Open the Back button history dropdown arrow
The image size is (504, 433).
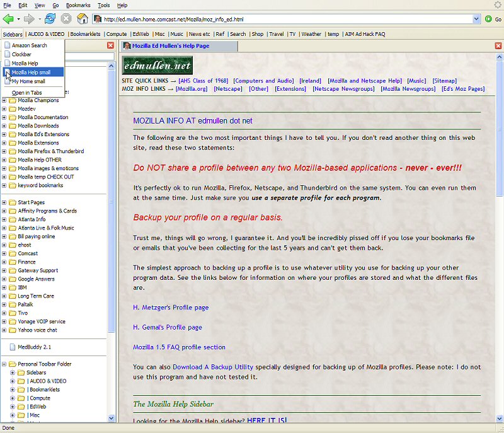pos(18,19)
